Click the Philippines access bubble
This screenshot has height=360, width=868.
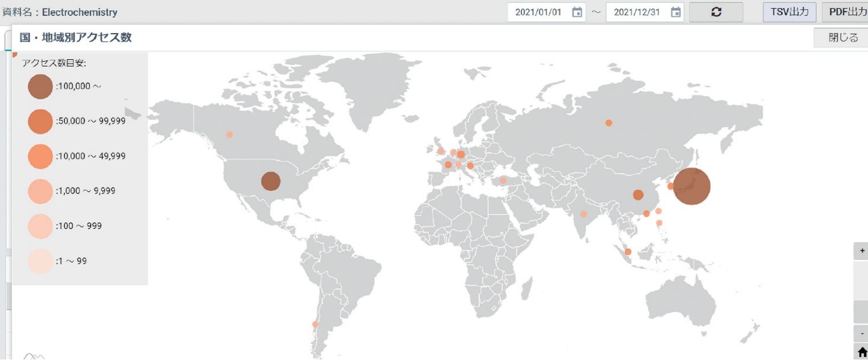(x=659, y=223)
